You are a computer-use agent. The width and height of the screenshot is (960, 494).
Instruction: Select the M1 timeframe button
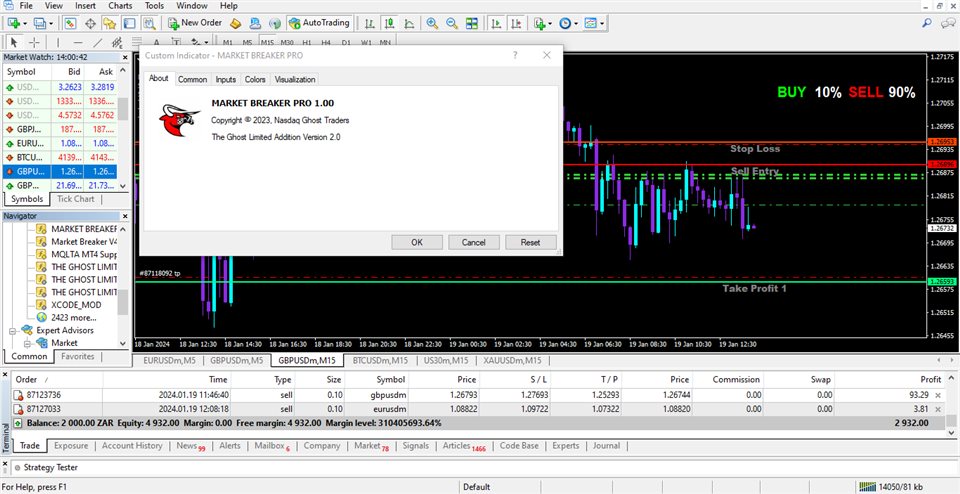click(228, 43)
